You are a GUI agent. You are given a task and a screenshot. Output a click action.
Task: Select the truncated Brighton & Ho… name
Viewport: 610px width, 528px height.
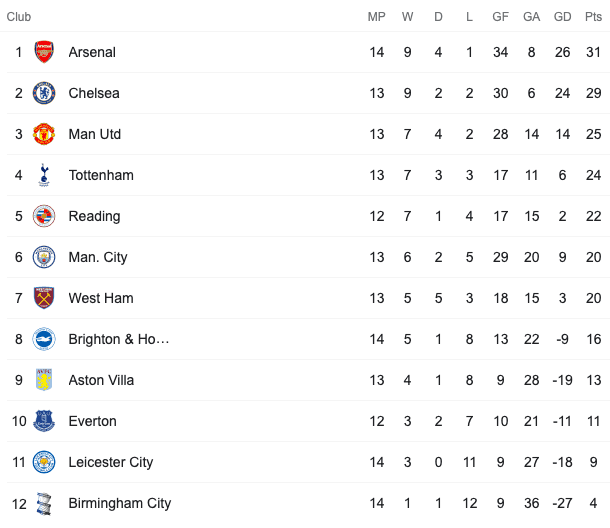(119, 339)
